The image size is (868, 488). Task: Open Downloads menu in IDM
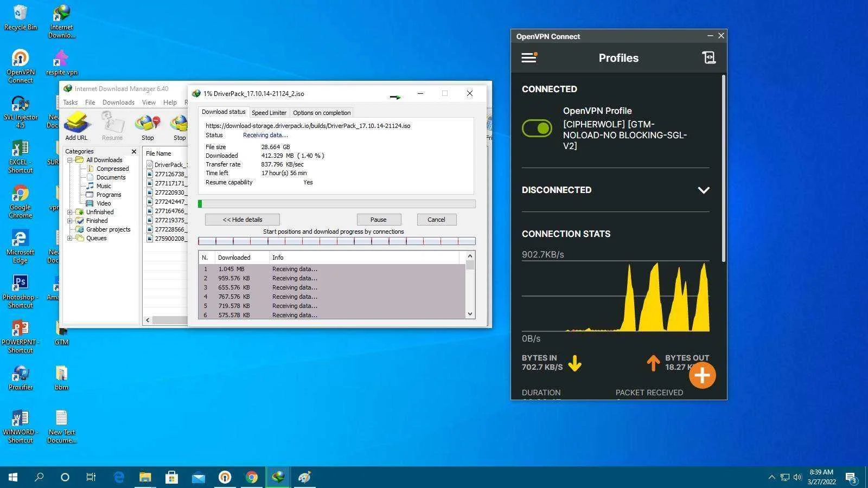point(118,102)
